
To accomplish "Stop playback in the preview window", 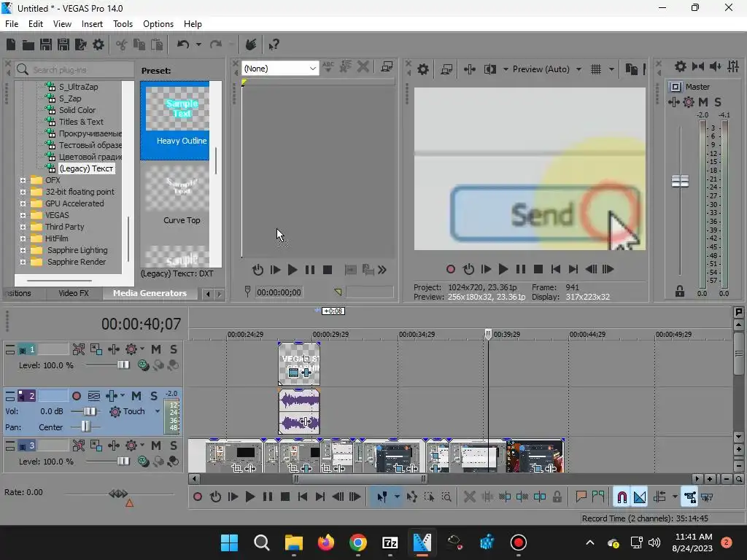I will (x=538, y=269).
